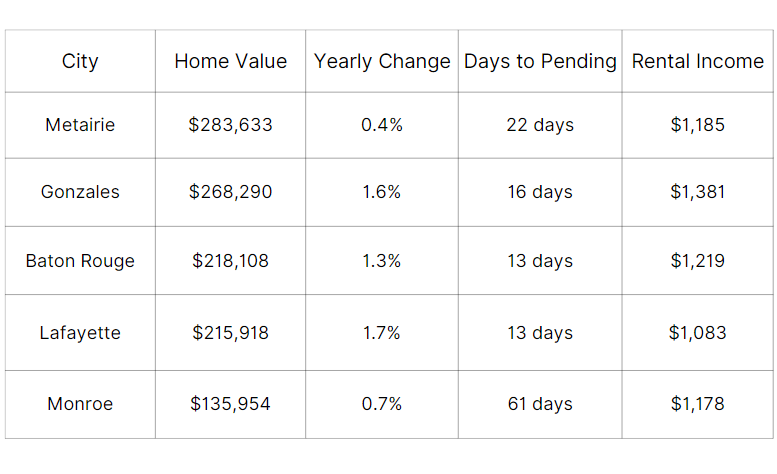This screenshot has height=474, width=777.
Task: Click the $268,290 home value cell
Action: 230,192
